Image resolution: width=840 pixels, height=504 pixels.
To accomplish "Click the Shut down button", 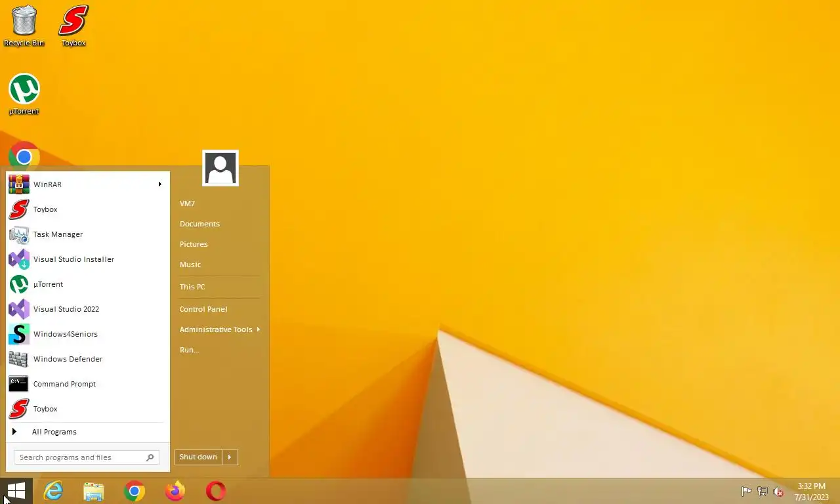I will point(198,457).
